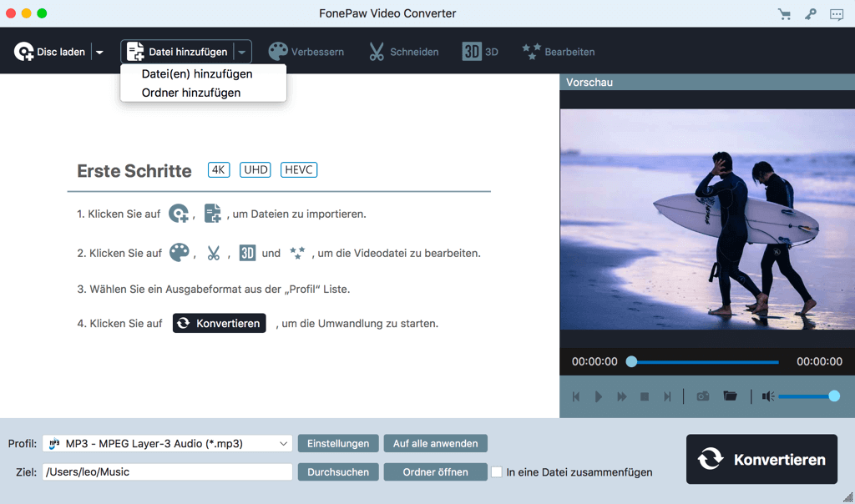Click the Einstellungen button
Screen dimensions: 855x504
[x=338, y=444]
